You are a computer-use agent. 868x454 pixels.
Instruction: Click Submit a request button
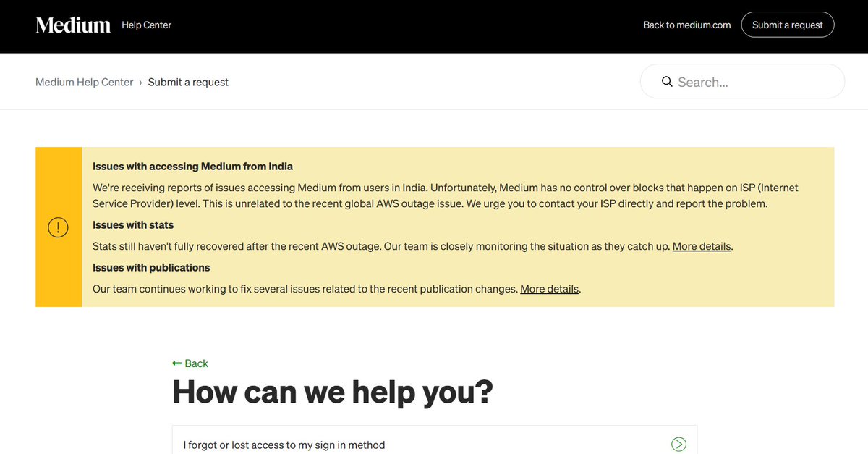pos(788,25)
